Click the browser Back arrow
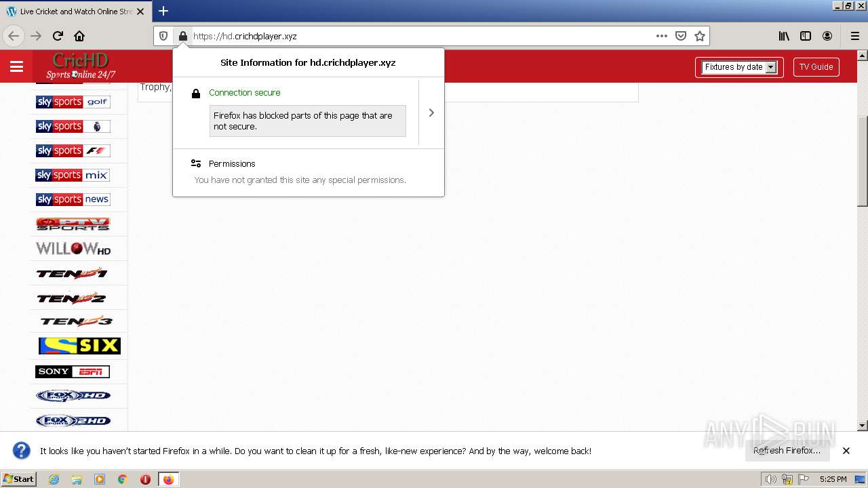 coord(14,36)
